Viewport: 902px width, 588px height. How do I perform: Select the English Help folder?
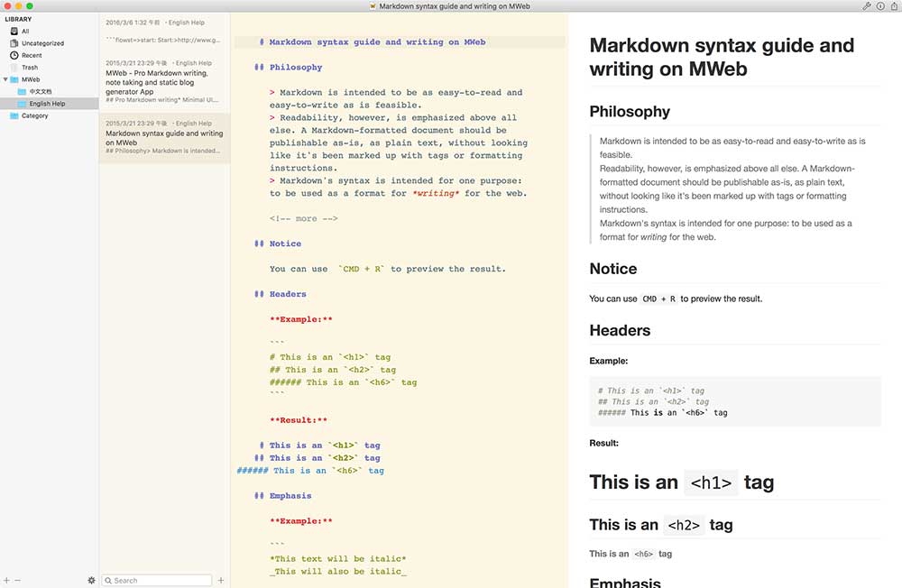tap(47, 104)
